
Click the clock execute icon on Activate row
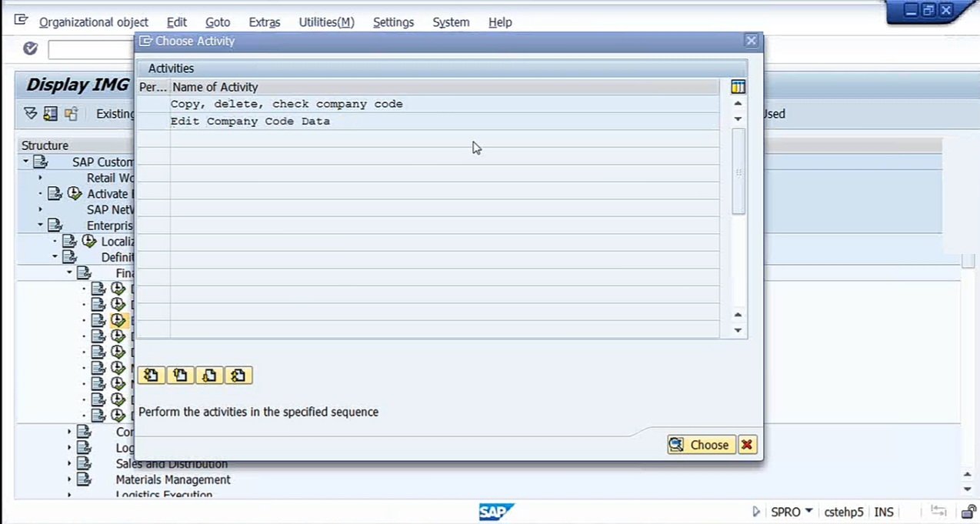pyautogui.click(x=75, y=193)
